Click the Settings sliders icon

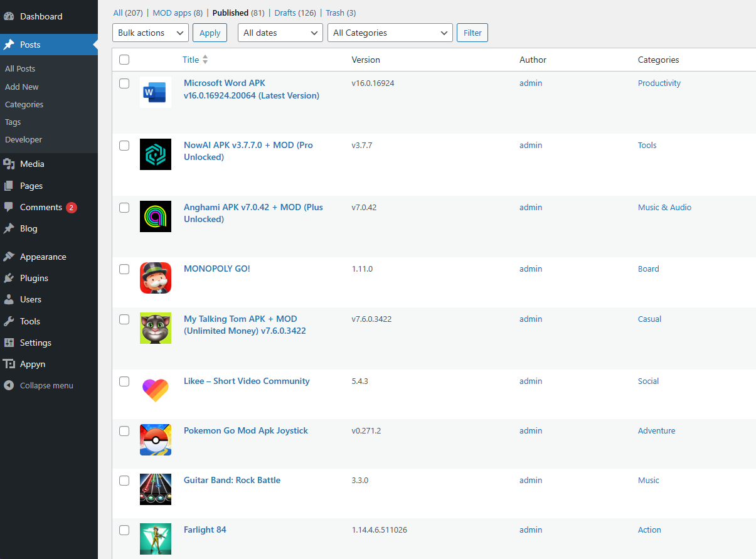pos(9,343)
